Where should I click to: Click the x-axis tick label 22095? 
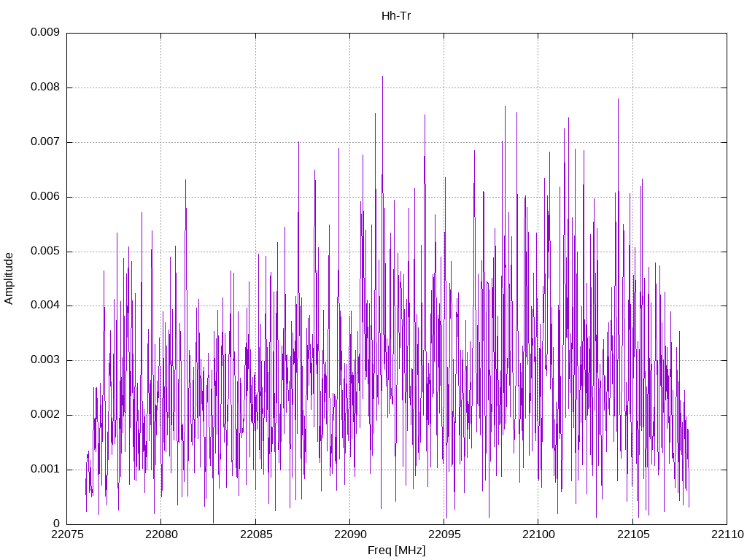click(x=444, y=534)
